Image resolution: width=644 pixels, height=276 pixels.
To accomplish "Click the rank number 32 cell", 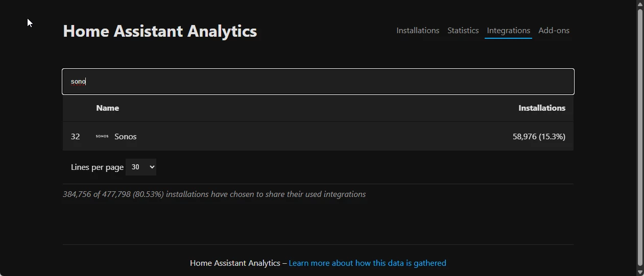I will click(76, 136).
